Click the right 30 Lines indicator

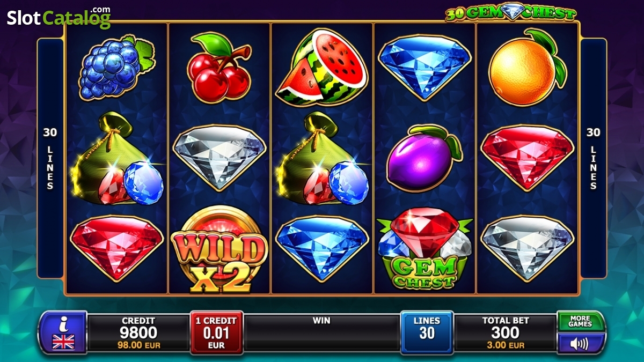pyautogui.click(x=594, y=159)
